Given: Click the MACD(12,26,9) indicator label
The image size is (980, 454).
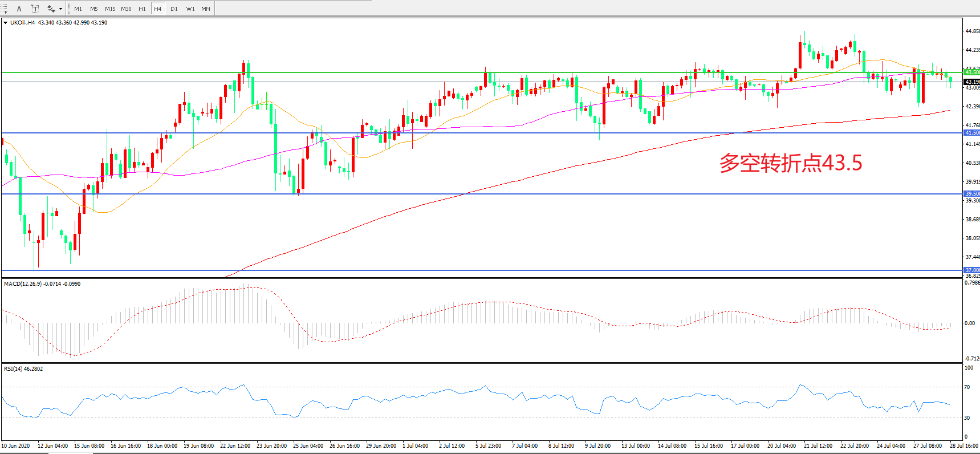Looking at the screenshot, I should tap(42, 283).
